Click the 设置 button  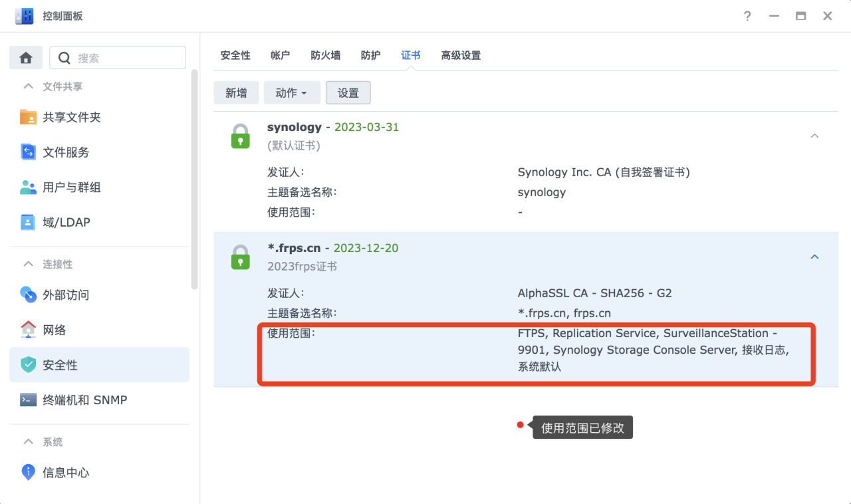click(348, 93)
